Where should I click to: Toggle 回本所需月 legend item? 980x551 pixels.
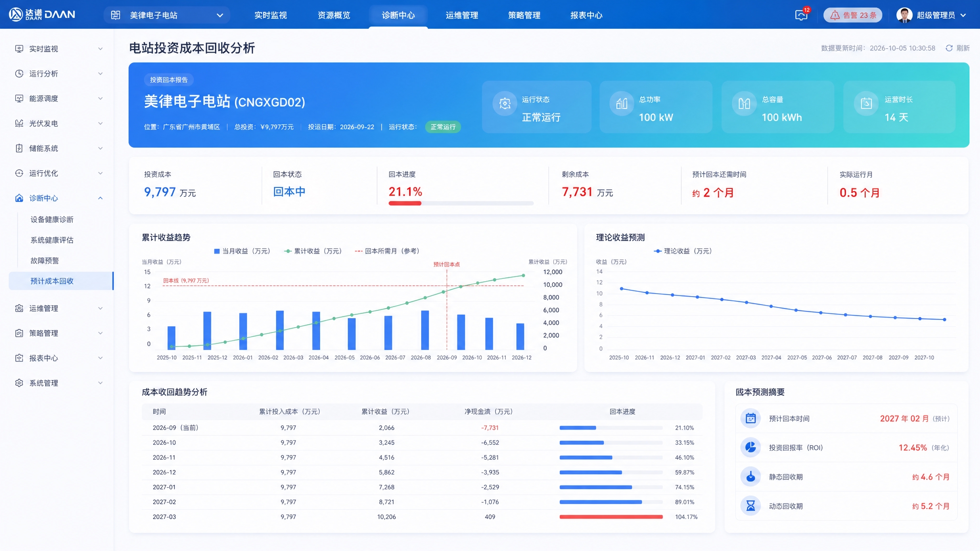tap(387, 251)
